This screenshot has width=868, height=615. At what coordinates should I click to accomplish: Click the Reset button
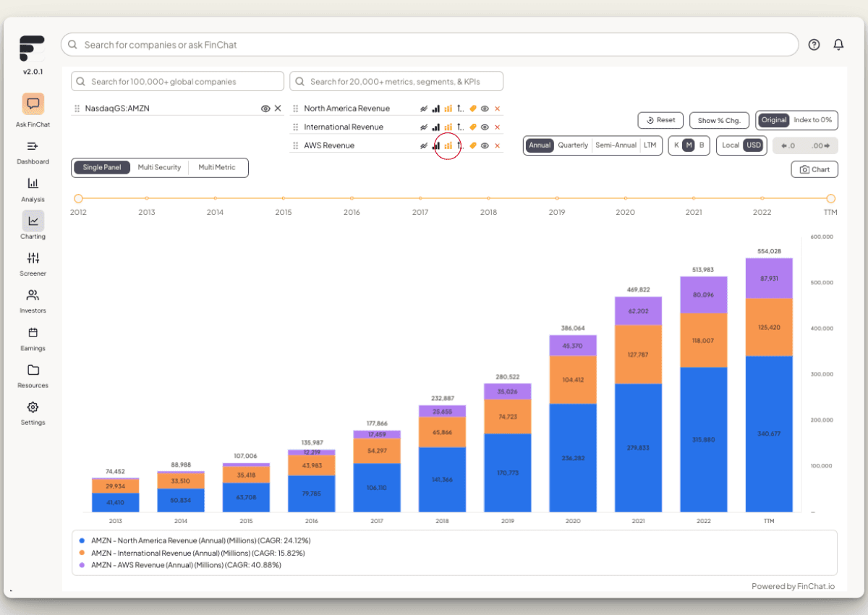click(x=660, y=120)
